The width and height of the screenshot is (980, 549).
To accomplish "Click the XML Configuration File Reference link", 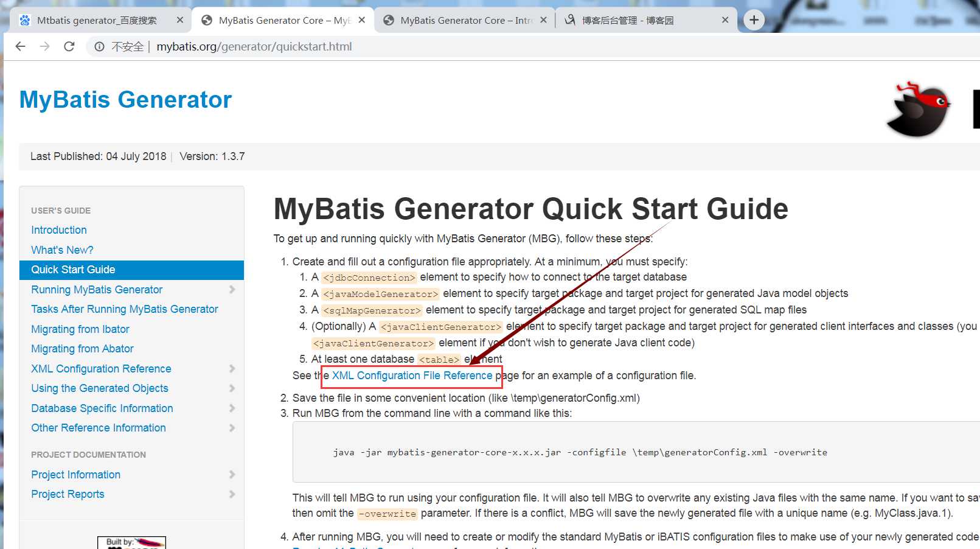I will [412, 376].
